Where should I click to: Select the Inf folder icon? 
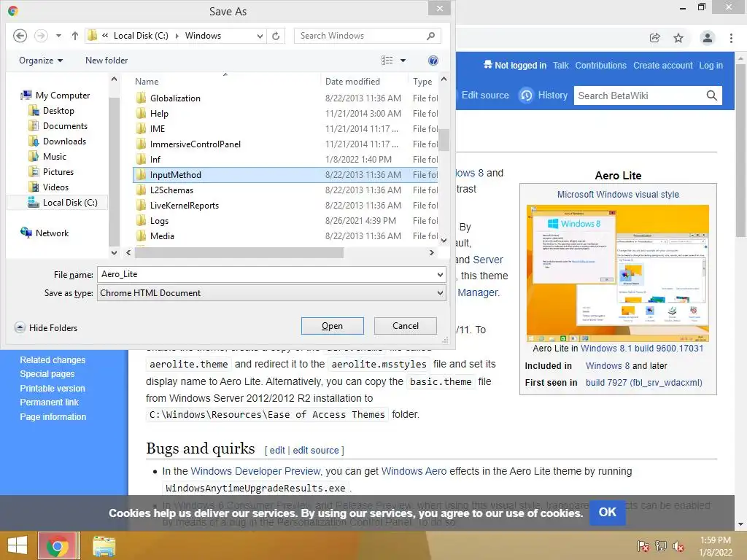coord(141,159)
